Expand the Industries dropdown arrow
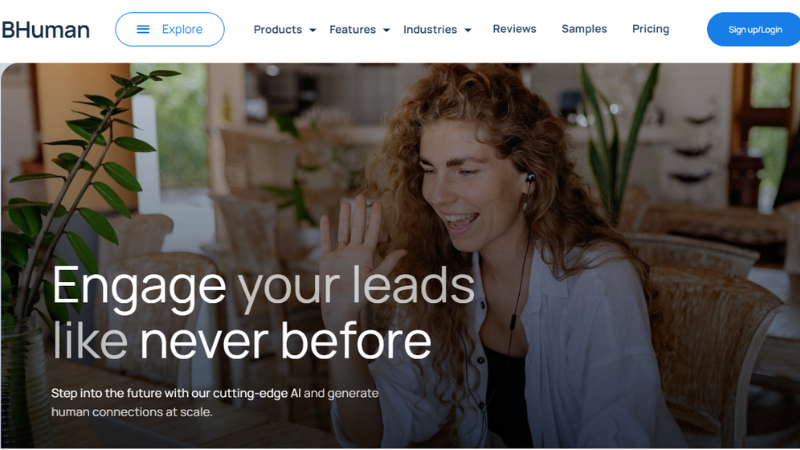The width and height of the screenshot is (800, 450). (x=467, y=30)
